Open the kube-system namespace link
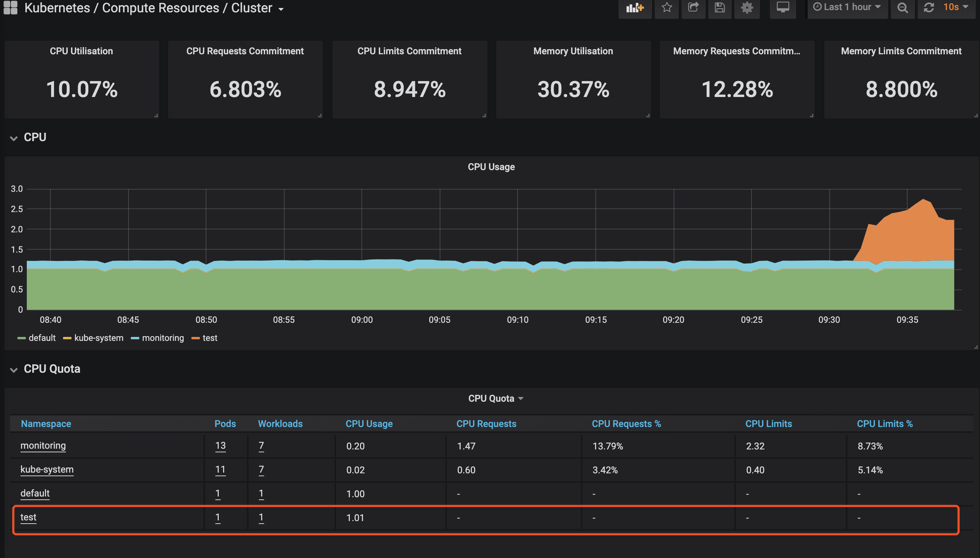Screen dimensions: 980x558 pyautogui.click(x=47, y=469)
